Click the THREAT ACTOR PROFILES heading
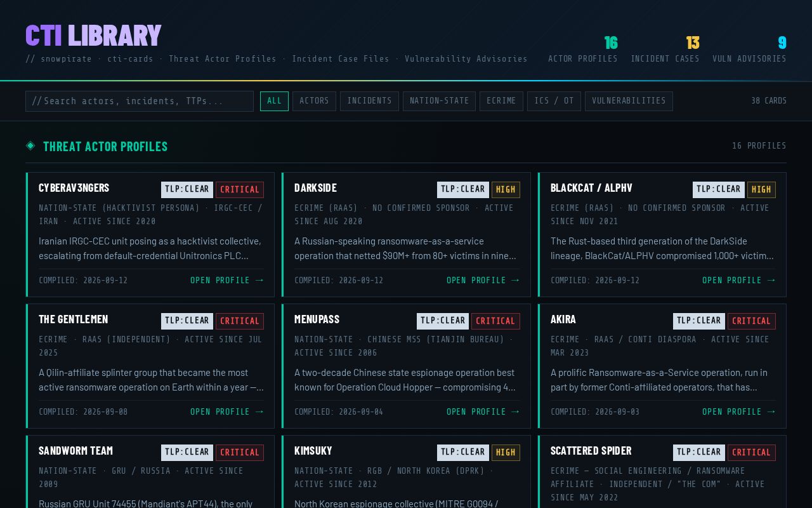Screen dimensions: 812x508 click(105, 146)
